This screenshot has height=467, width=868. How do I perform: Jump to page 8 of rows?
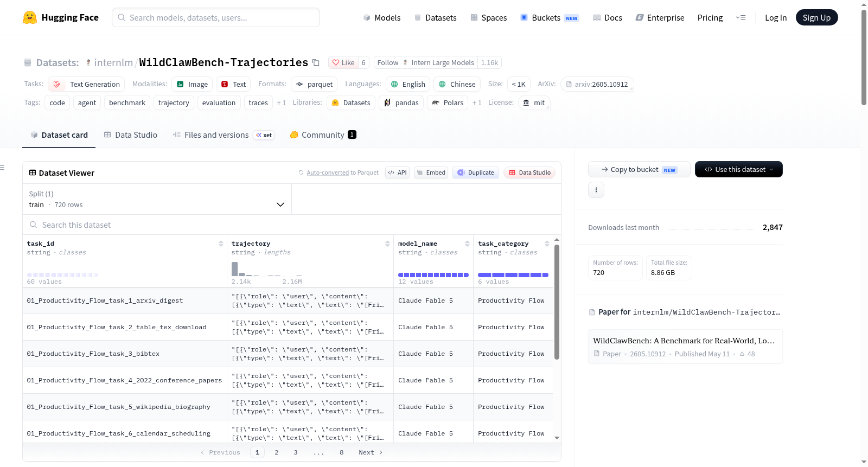(342, 452)
